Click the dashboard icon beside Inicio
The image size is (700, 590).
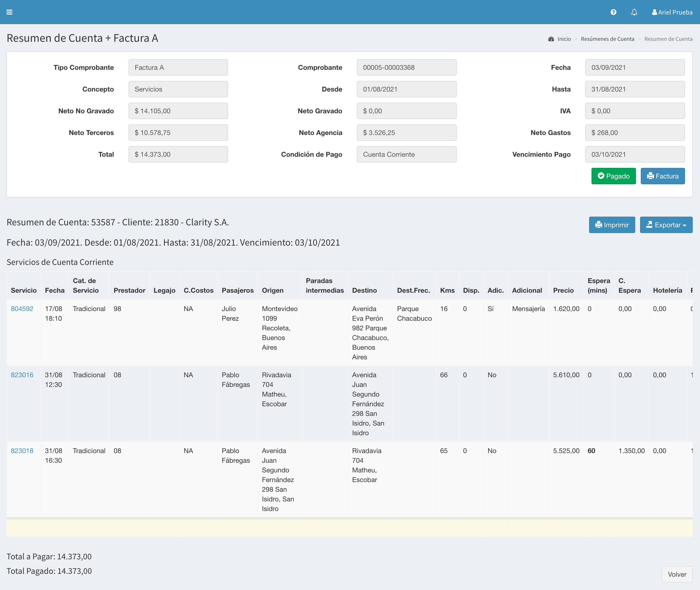click(x=551, y=39)
